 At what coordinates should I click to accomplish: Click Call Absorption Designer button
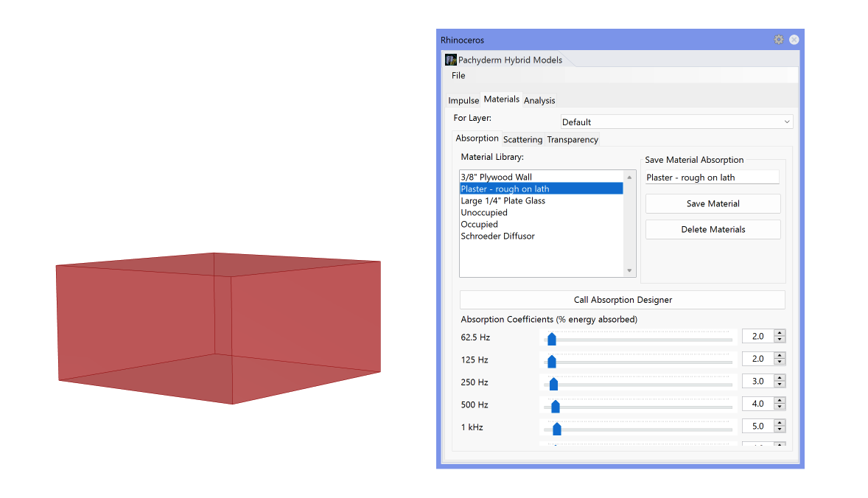pos(622,300)
